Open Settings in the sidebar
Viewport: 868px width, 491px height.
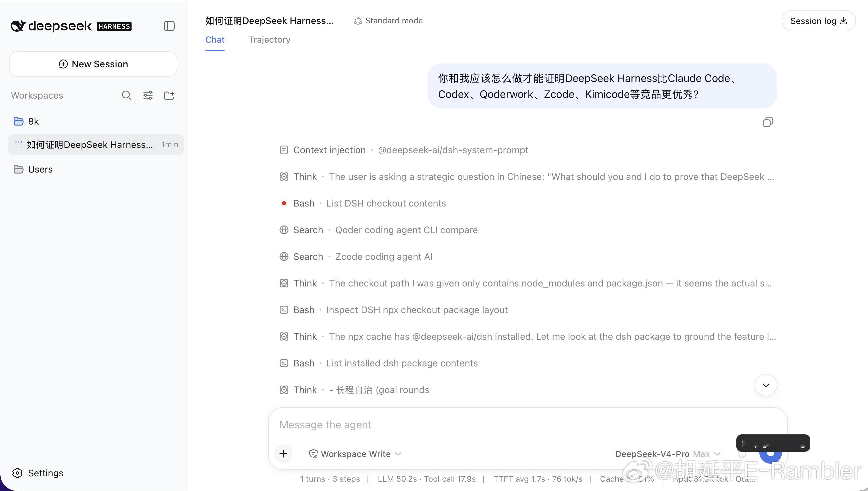(38, 473)
